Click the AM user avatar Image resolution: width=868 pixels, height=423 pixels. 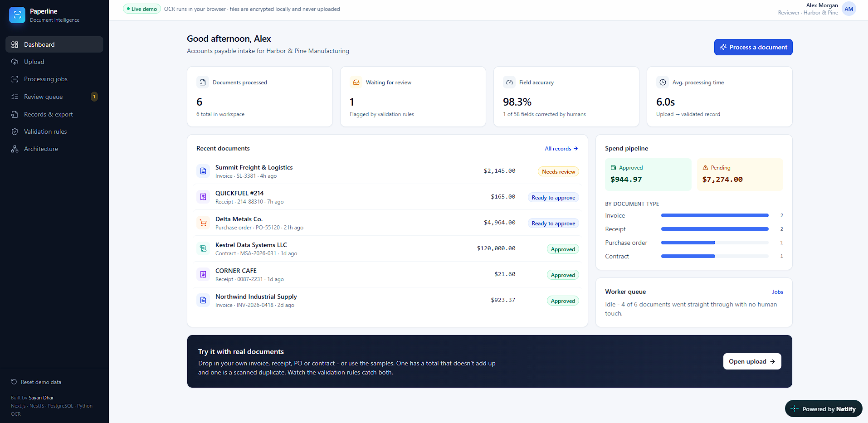click(848, 9)
